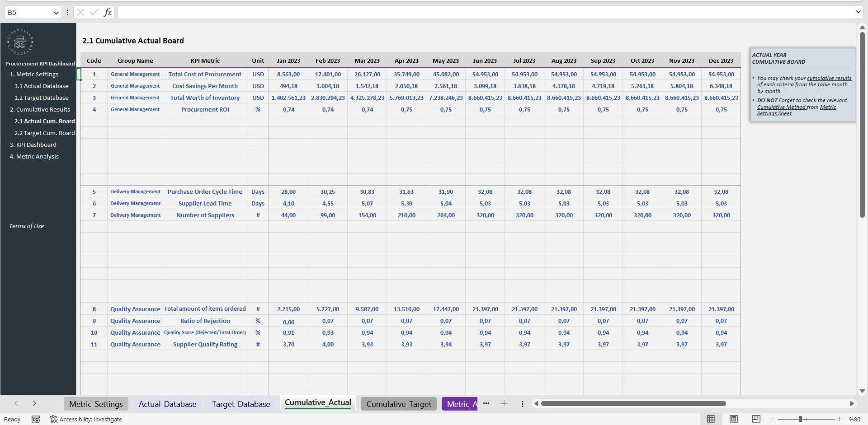Click the Cancel (X) icon beside formula bar
The width and height of the screenshot is (868, 425).
(x=80, y=12)
